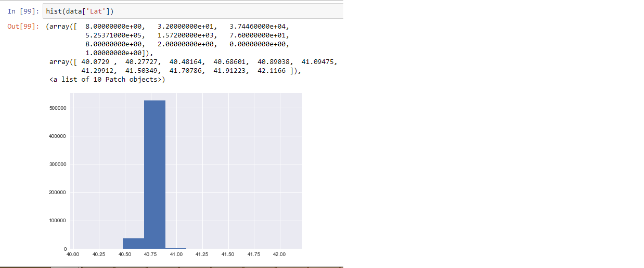
Task: Click the value 3.20000000e+01 in output
Action: (187, 27)
